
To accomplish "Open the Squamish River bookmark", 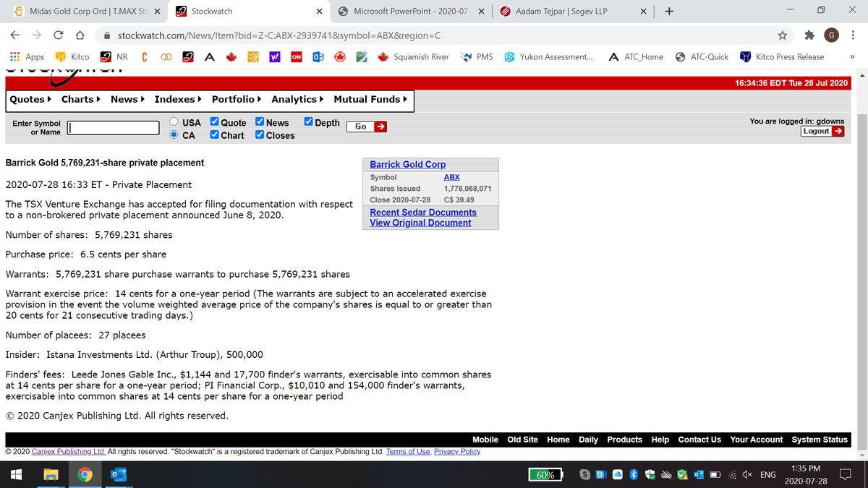I will (x=413, y=56).
